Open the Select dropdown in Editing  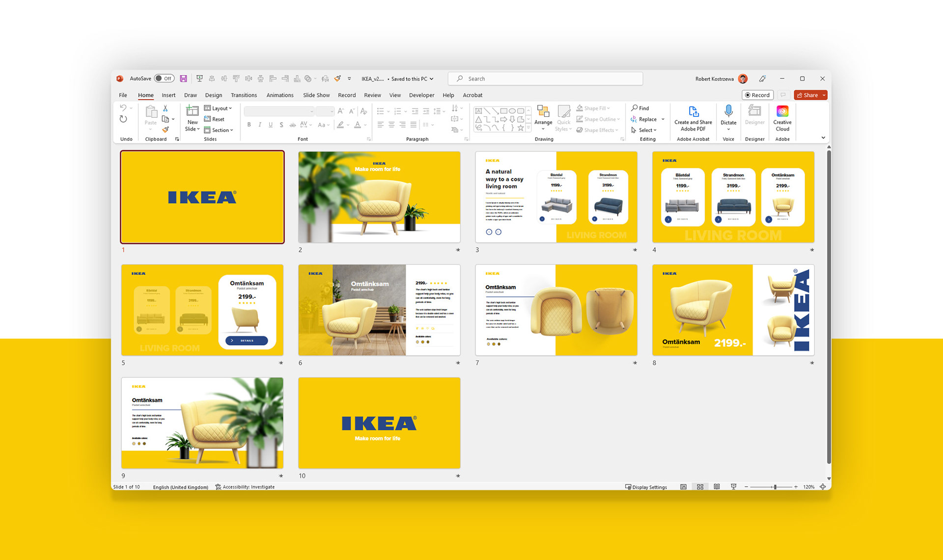click(x=644, y=130)
